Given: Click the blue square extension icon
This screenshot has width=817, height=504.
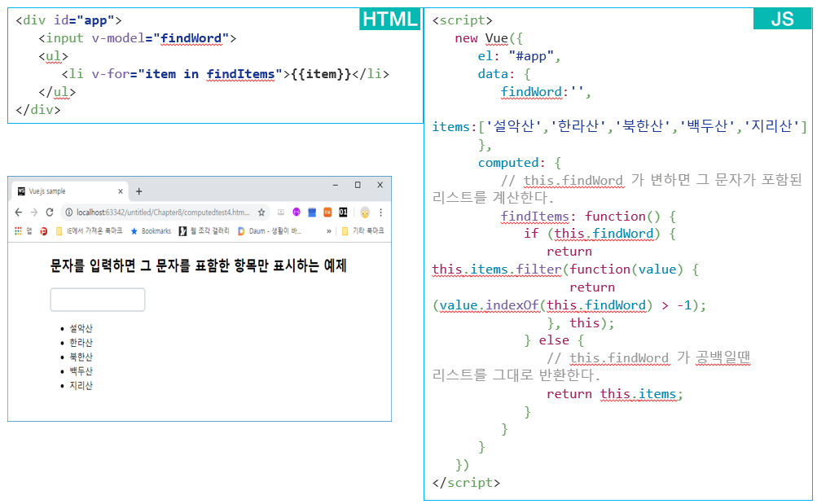Looking at the screenshot, I should 312,213.
